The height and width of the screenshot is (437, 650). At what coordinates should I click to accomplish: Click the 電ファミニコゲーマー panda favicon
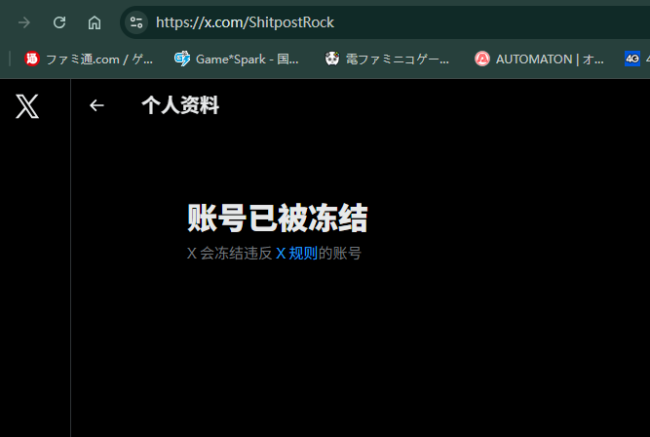pos(332,59)
